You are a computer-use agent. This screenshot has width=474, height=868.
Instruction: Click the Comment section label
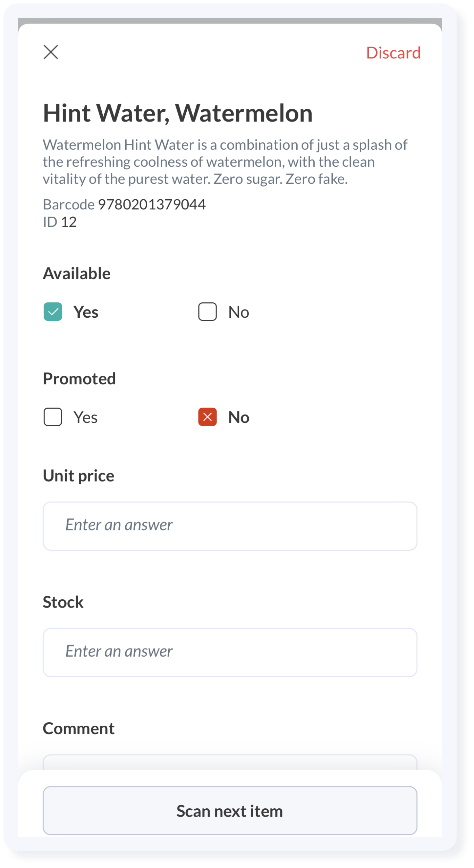[x=78, y=728]
